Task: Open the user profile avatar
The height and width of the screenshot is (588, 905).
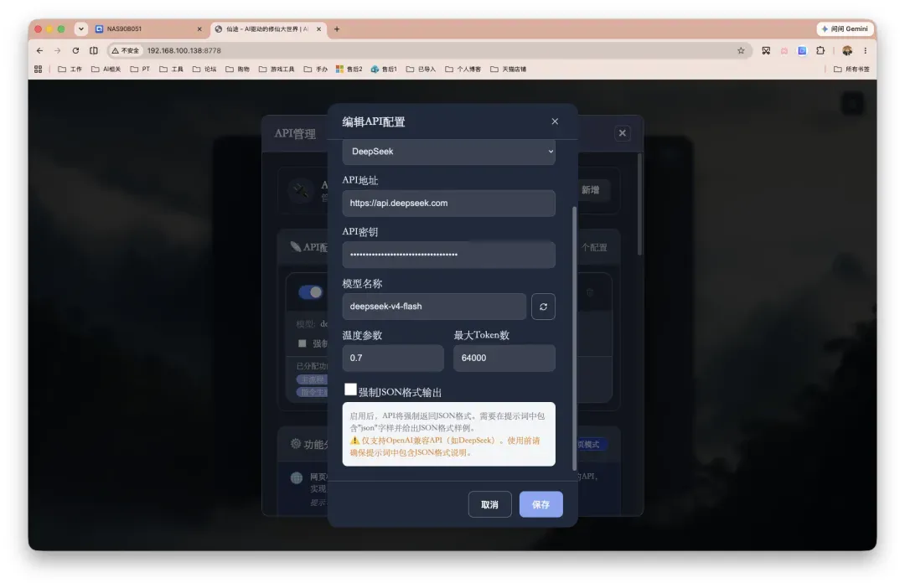Action: pos(846,51)
